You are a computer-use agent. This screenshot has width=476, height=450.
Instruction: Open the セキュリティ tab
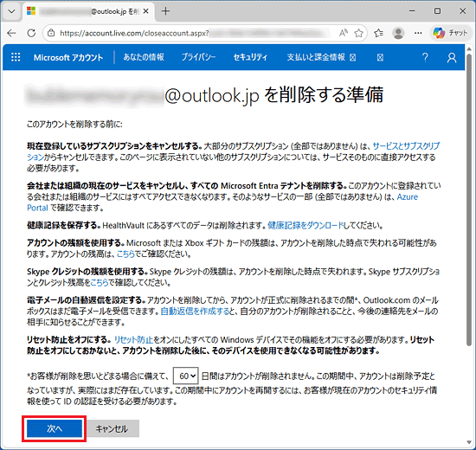tap(250, 57)
